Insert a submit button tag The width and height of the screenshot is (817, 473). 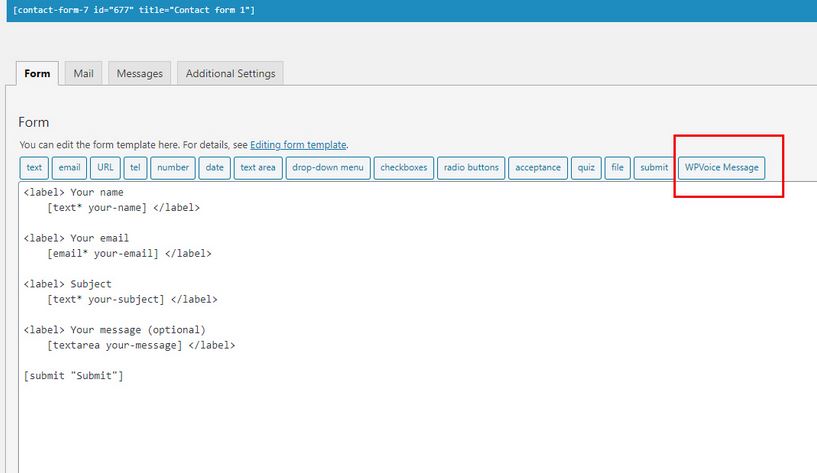(x=654, y=168)
